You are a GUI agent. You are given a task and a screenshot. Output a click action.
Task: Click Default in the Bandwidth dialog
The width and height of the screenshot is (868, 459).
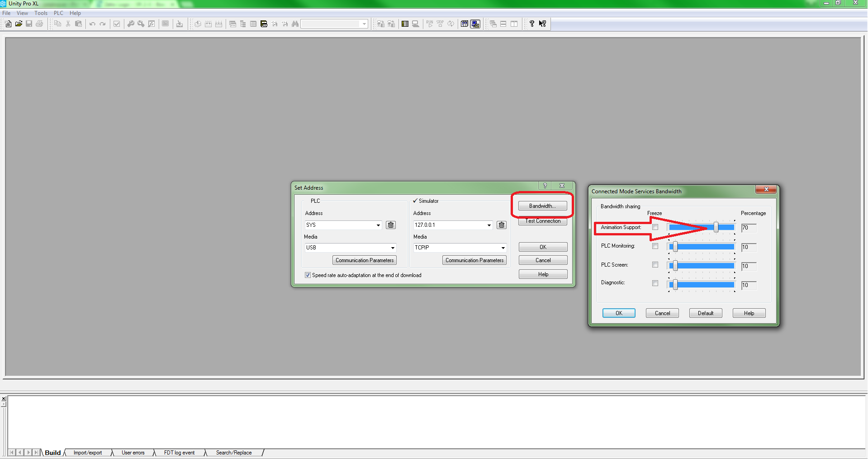(x=706, y=313)
